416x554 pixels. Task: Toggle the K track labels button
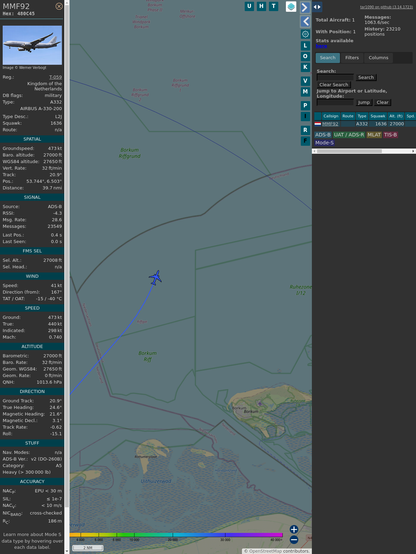[305, 67]
